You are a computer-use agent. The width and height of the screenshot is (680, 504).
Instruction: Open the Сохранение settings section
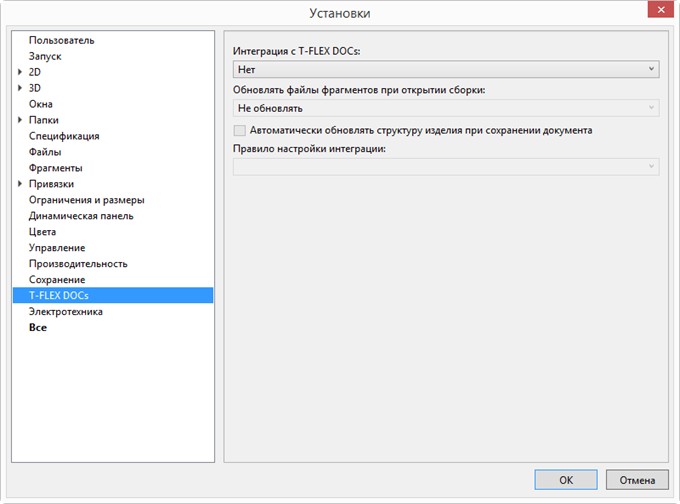coord(57,280)
